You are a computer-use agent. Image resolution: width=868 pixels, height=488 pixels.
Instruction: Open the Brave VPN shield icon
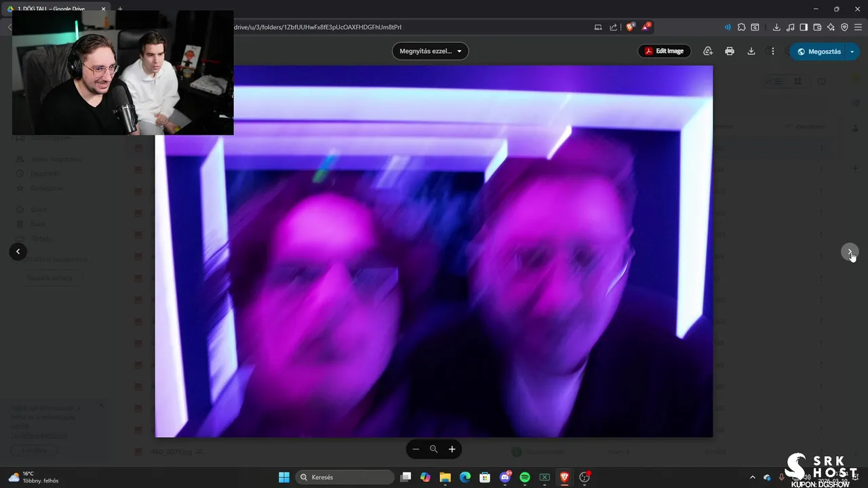coord(844,27)
